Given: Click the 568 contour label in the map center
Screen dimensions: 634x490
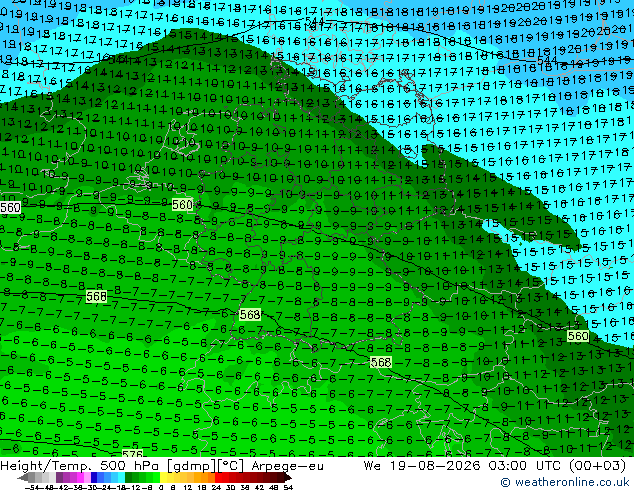Looking at the screenshot, I should [x=250, y=314].
